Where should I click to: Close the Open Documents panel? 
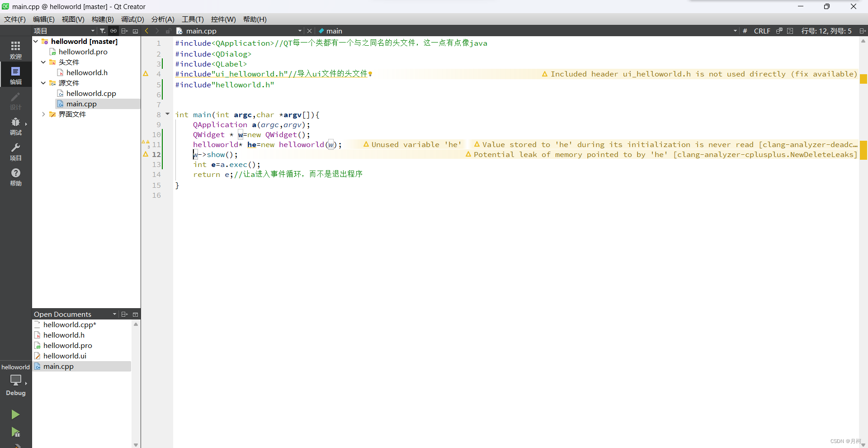pyautogui.click(x=135, y=314)
